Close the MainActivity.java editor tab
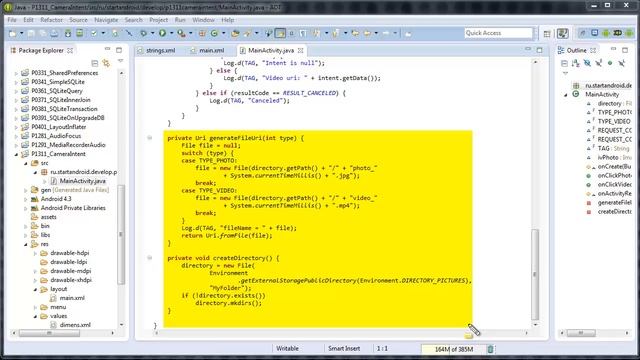 (300, 50)
